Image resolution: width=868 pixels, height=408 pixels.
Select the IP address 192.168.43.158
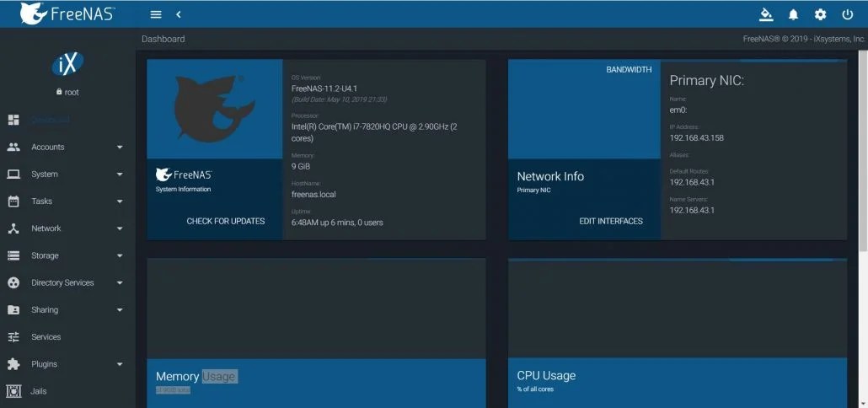coord(696,138)
